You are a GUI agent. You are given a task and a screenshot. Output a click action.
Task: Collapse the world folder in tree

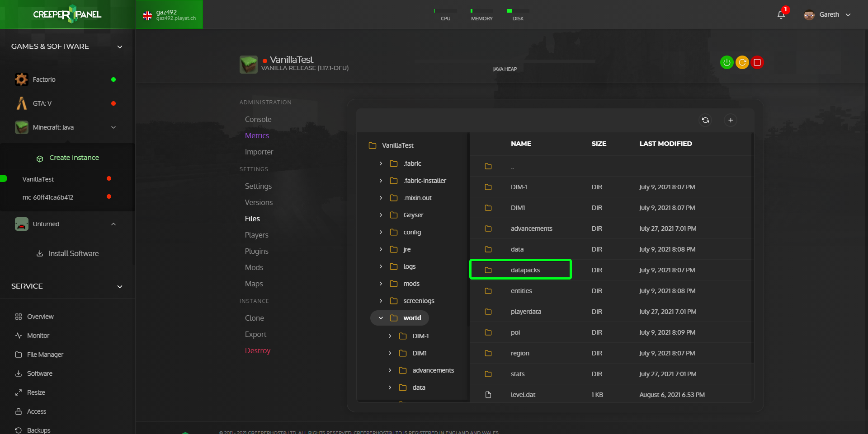point(381,318)
